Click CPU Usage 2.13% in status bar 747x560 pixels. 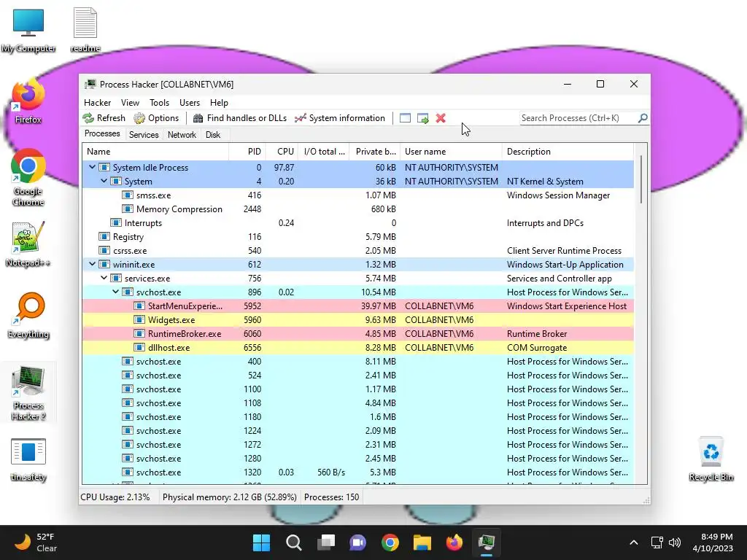click(115, 497)
